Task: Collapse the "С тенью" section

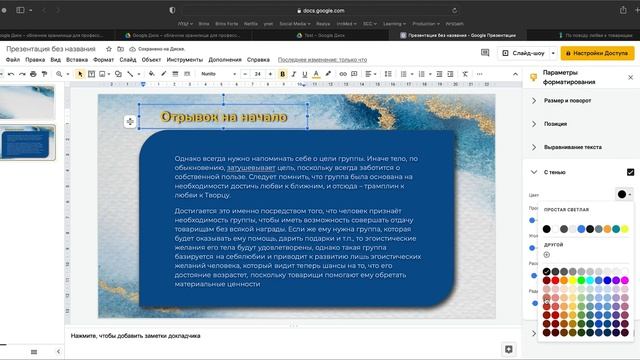Action: 534,172
